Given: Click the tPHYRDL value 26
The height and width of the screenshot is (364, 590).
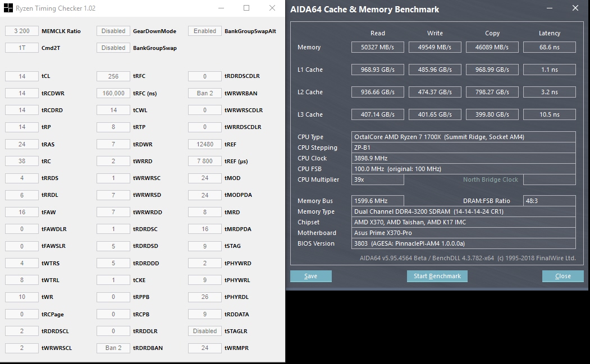Looking at the screenshot, I should pyautogui.click(x=205, y=297).
